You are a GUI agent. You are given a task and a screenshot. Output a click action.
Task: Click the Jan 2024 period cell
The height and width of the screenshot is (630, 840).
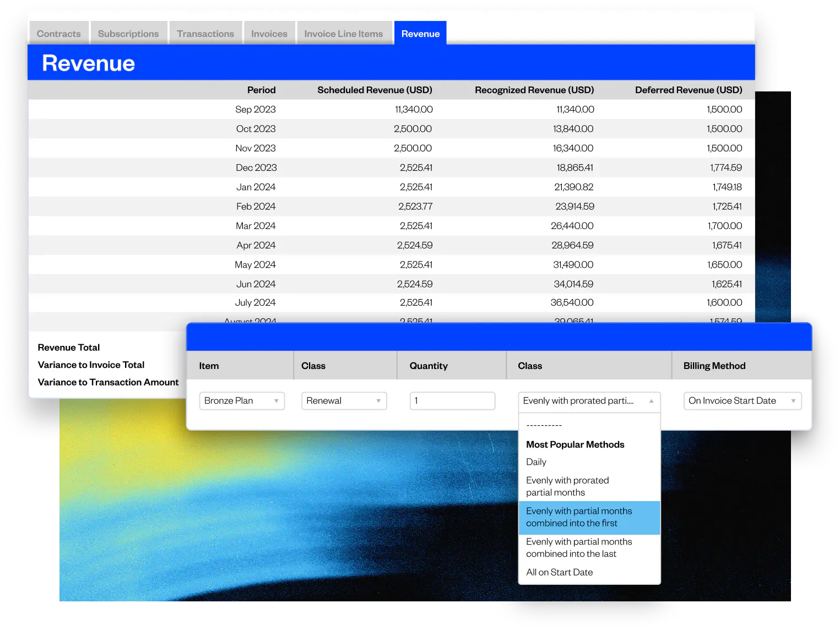point(256,187)
